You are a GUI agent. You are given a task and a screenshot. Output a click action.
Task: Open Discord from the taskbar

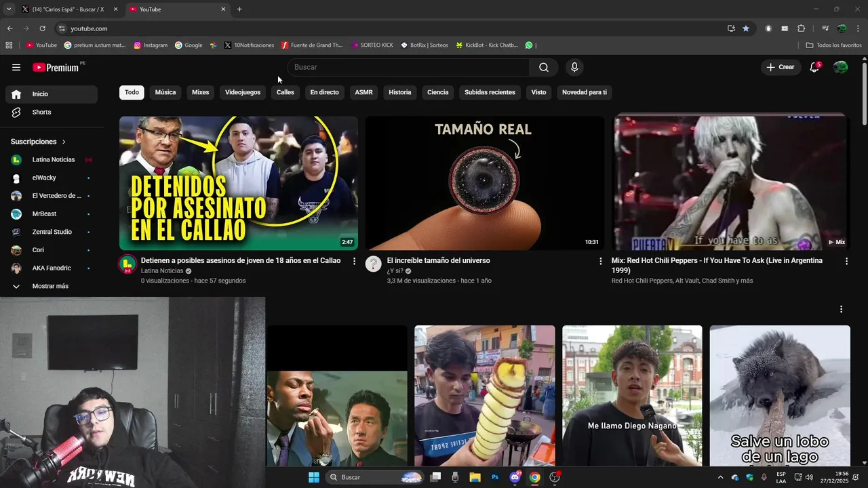point(515,477)
